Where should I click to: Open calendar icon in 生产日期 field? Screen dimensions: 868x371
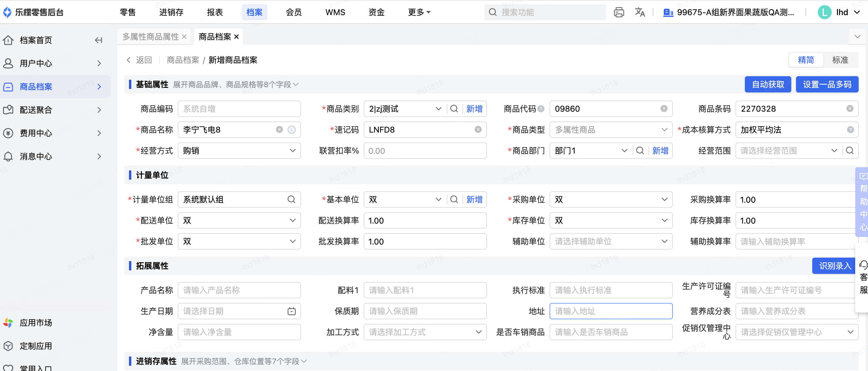pyautogui.click(x=291, y=311)
